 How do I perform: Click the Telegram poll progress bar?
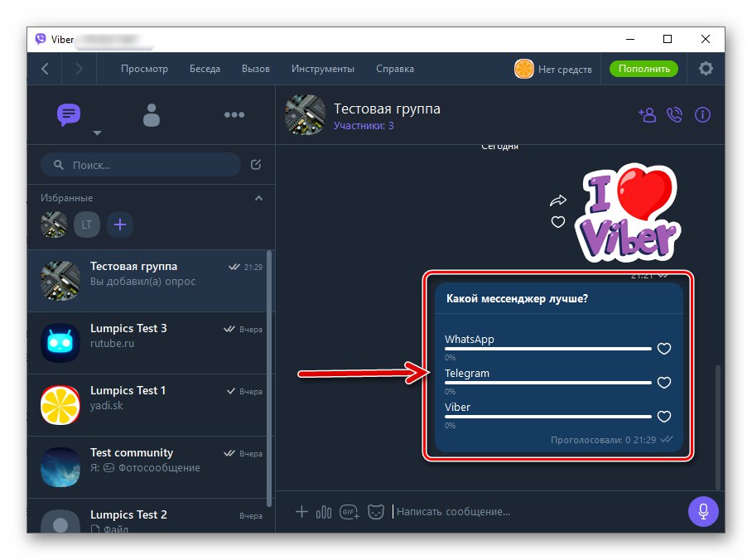pyautogui.click(x=547, y=383)
